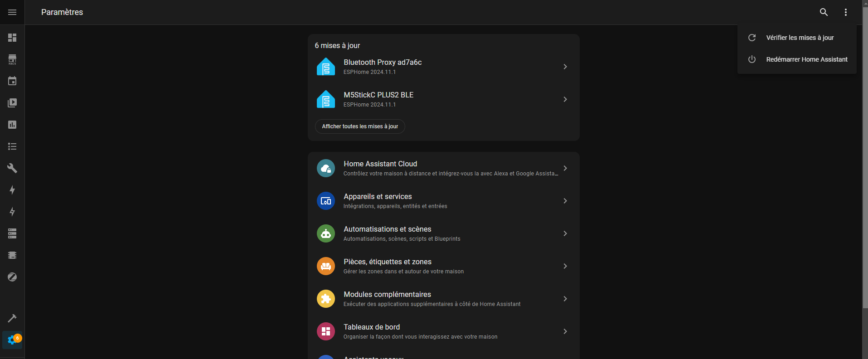The image size is (868, 359).
Task: Open Tableaux de bord chevron arrow
Action: pyautogui.click(x=565, y=331)
